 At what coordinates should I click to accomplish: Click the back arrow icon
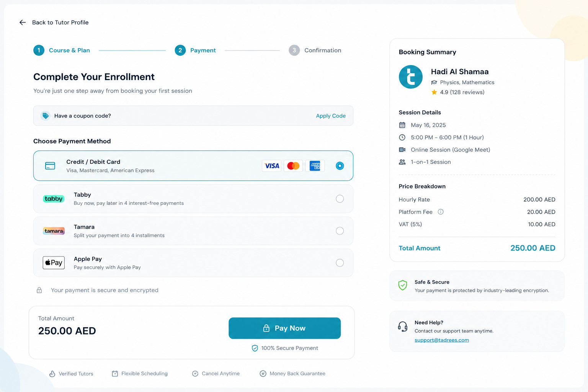pos(23,23)
